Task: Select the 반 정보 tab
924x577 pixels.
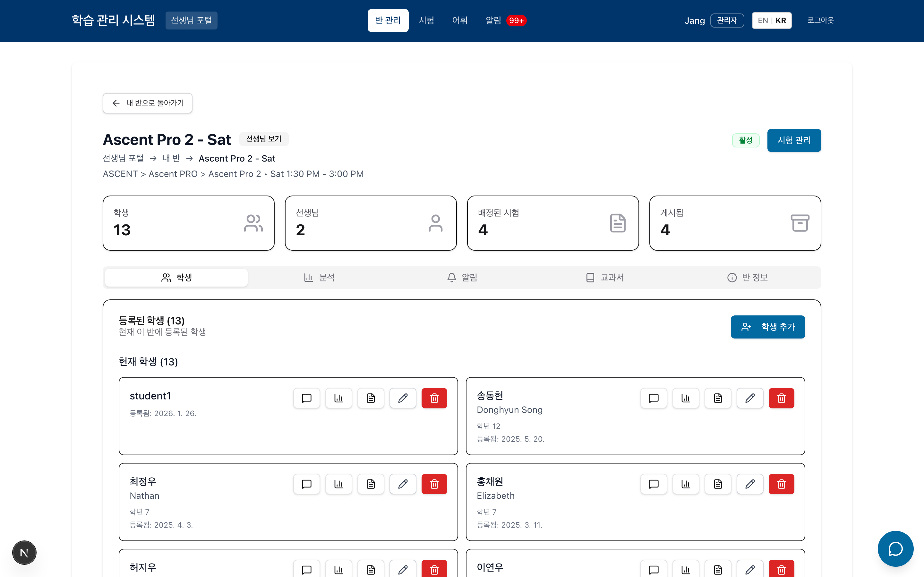Action: click(x=747, y=277)
